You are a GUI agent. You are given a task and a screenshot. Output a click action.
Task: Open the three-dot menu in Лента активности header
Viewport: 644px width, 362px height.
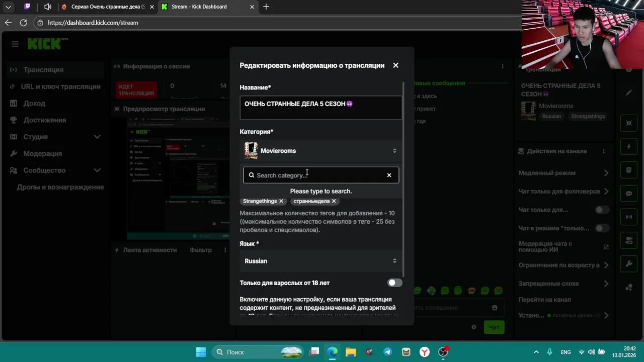pyautogui.click(x=225, y=250)
